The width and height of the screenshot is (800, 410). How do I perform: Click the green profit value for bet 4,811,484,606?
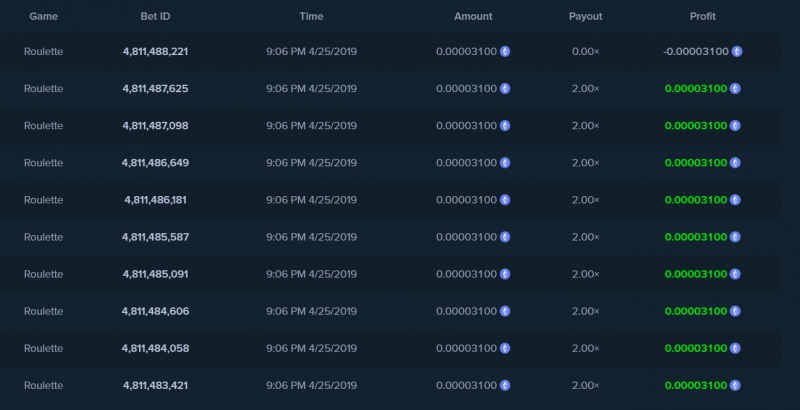point(696,311)
